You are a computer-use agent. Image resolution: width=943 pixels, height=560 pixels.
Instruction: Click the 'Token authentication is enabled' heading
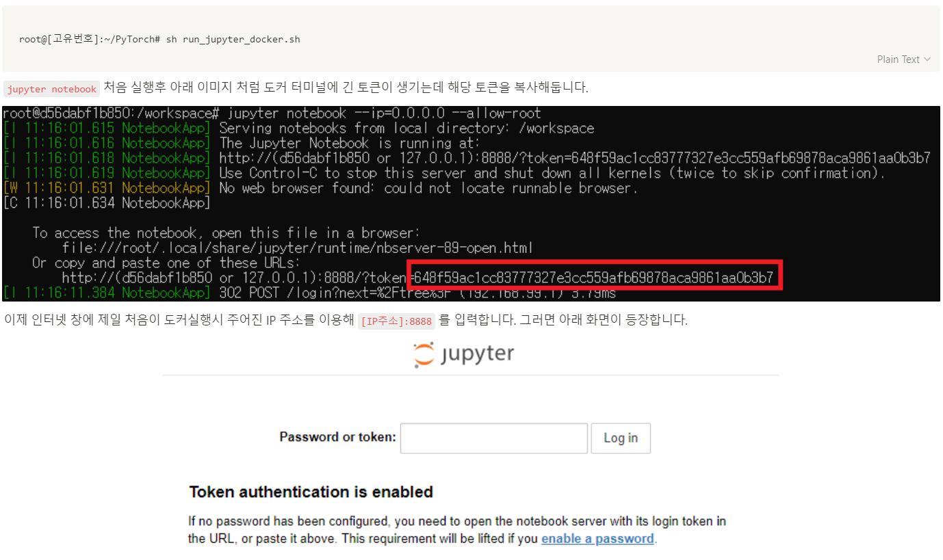311,492
